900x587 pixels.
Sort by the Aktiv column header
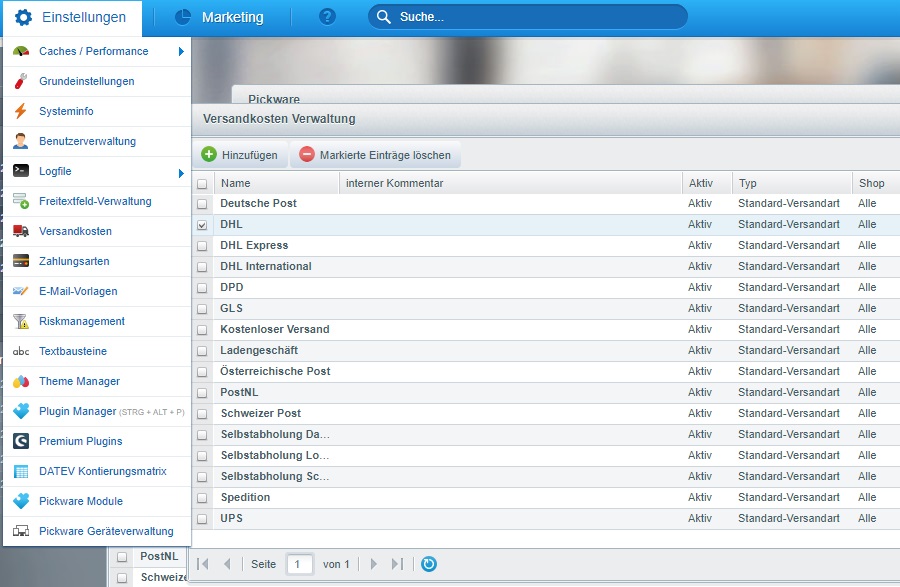click(707, 183)
